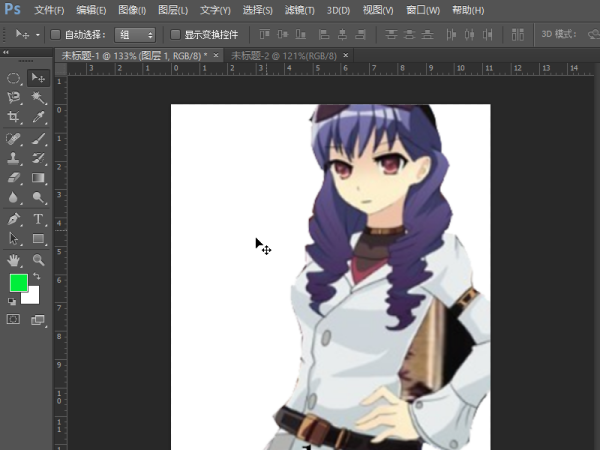
Task: Auto-align layers button in options bar
Action: coord(518,34)
